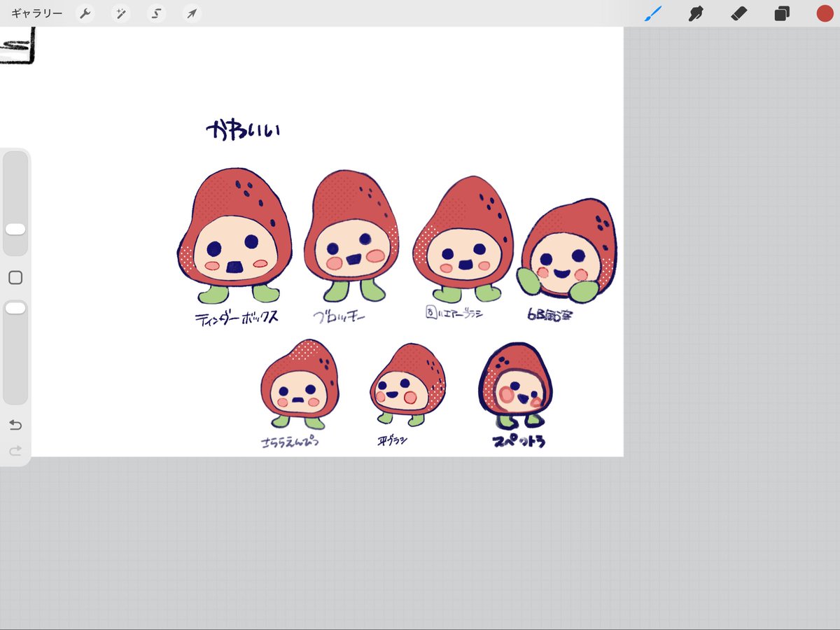The image size is (840, 630).
Task: Select the Selection S-shaped tool
Action: (x=156, y=13)
